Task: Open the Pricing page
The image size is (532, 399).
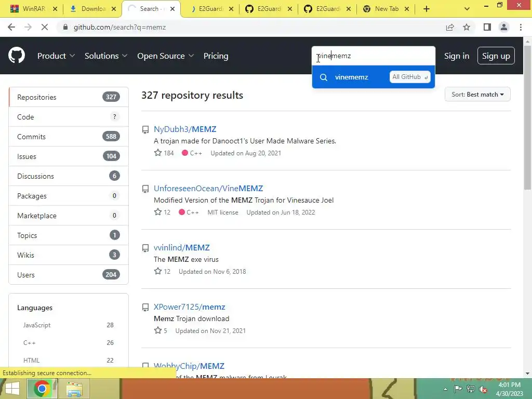Action: (x=216, y=56)
